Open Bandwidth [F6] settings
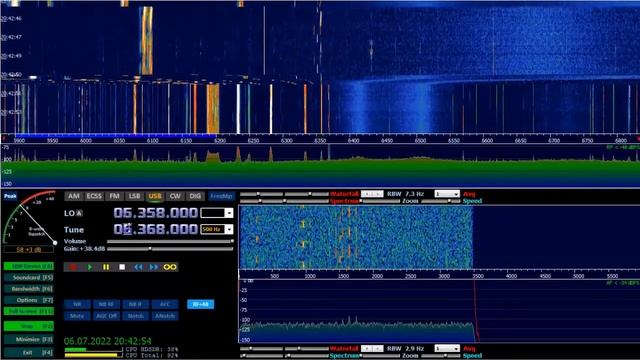This screenshot has height=360, width=640. 29,289
